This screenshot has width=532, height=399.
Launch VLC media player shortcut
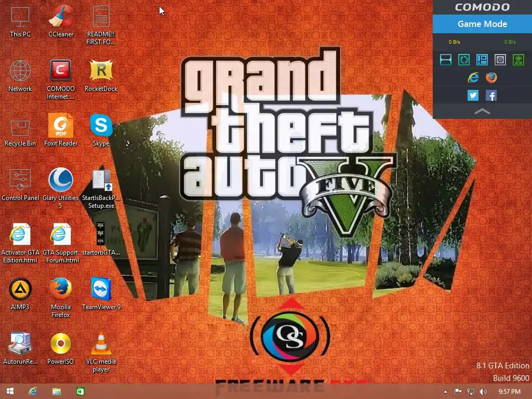[101, 353]
